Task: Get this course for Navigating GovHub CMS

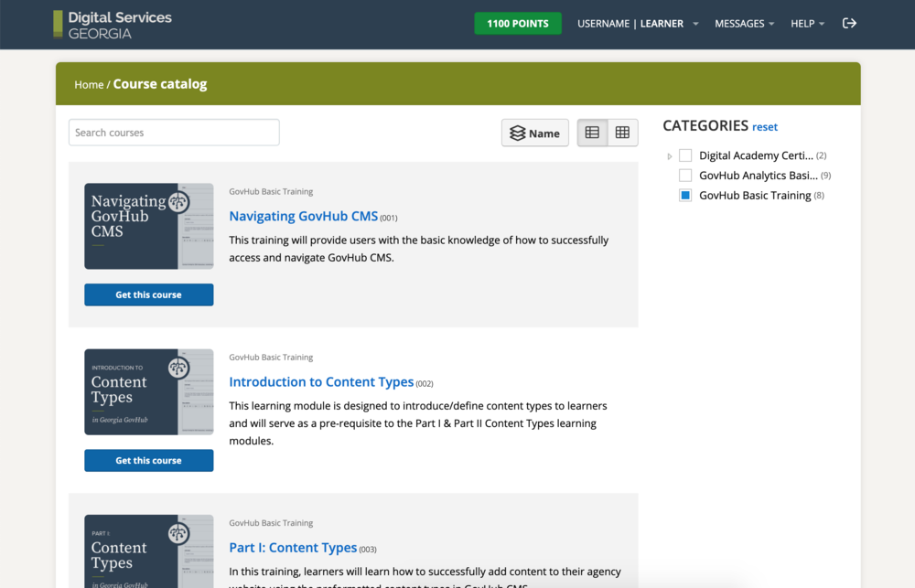Action: 148,294
